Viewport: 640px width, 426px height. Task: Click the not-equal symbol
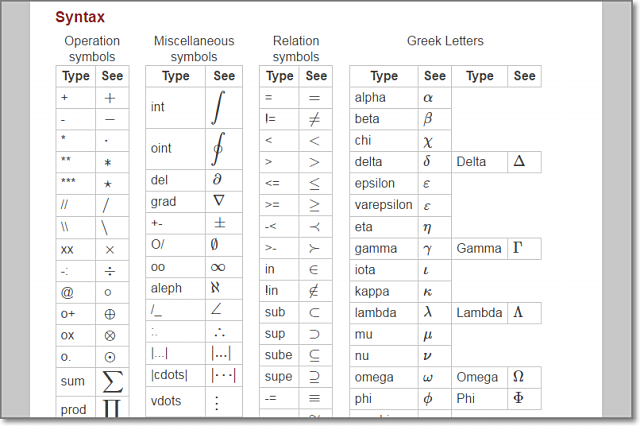point(314,119)
